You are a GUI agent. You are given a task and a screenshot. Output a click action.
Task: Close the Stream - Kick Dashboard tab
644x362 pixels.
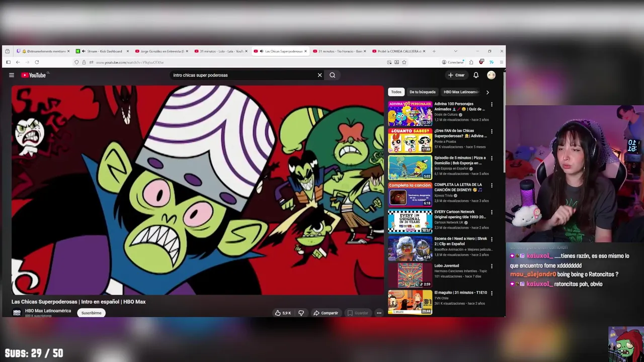[128, 51]
